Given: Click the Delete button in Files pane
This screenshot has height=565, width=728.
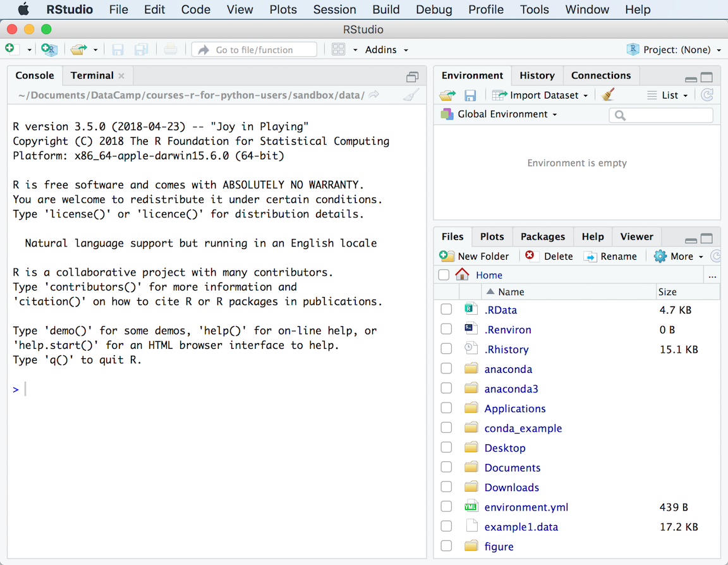Looking at the screenshot, I should click(549, 256).
